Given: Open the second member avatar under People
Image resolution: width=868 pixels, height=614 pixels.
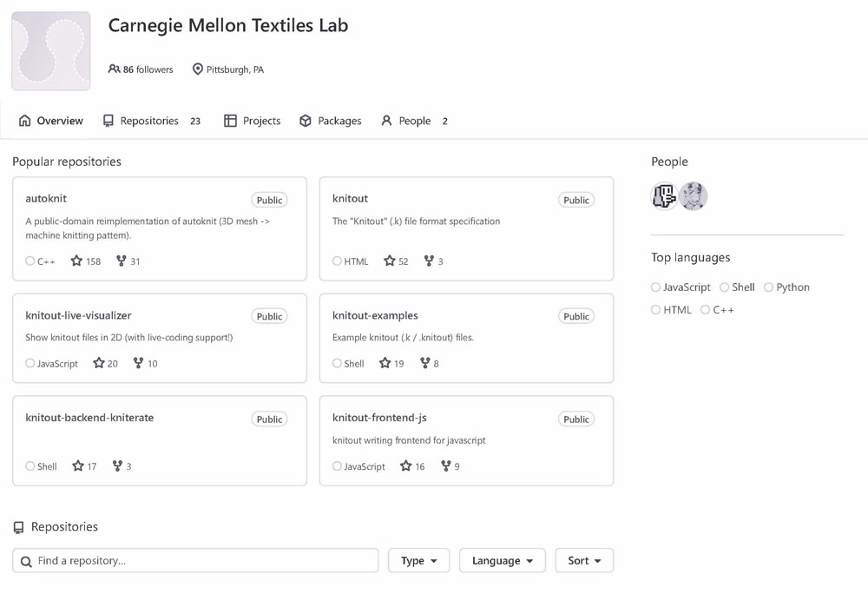Looking at the screenshot, I should tap(693, 196).
